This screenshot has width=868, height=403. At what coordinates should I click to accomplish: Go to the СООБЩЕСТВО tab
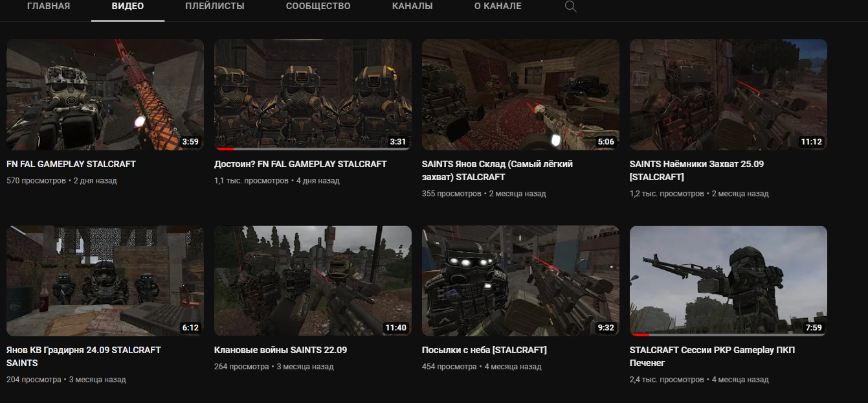(318, 6)
